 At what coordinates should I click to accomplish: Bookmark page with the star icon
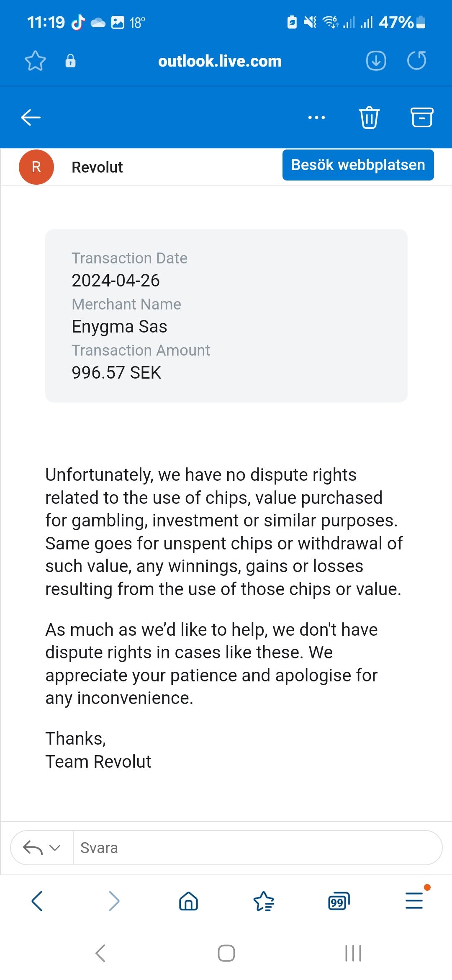click(x=35, y=61)
